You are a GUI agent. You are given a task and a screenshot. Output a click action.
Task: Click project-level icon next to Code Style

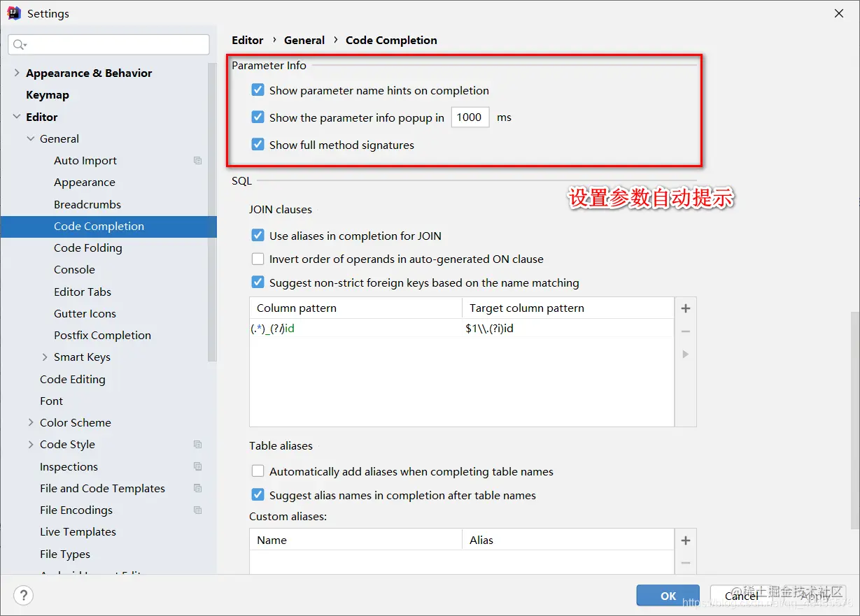coord(197,445)
